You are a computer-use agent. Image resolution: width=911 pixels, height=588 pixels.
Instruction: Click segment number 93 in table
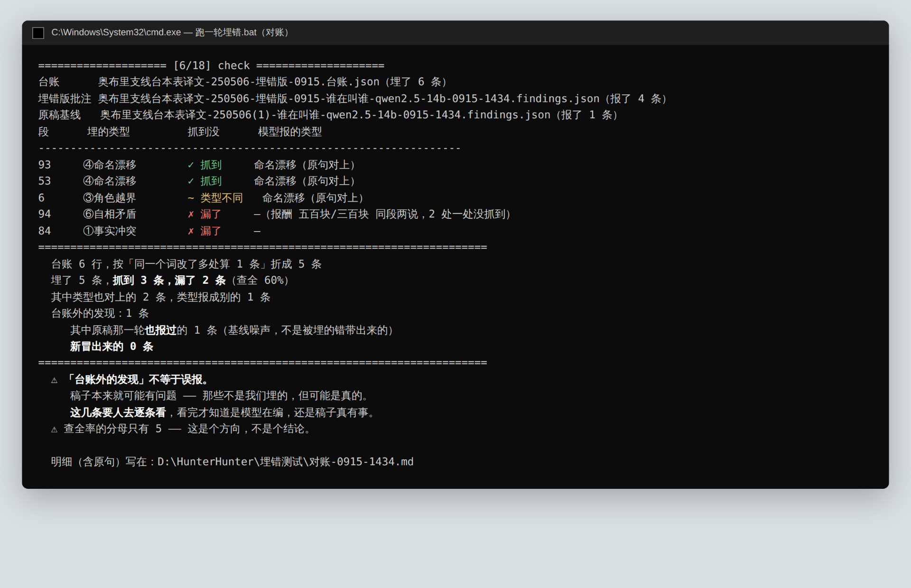(45, 165)
